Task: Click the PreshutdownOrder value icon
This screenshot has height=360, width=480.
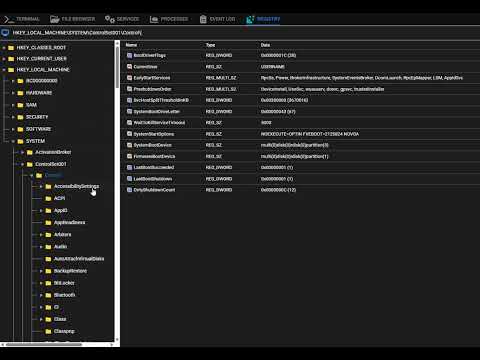Action: coord(129,89)
